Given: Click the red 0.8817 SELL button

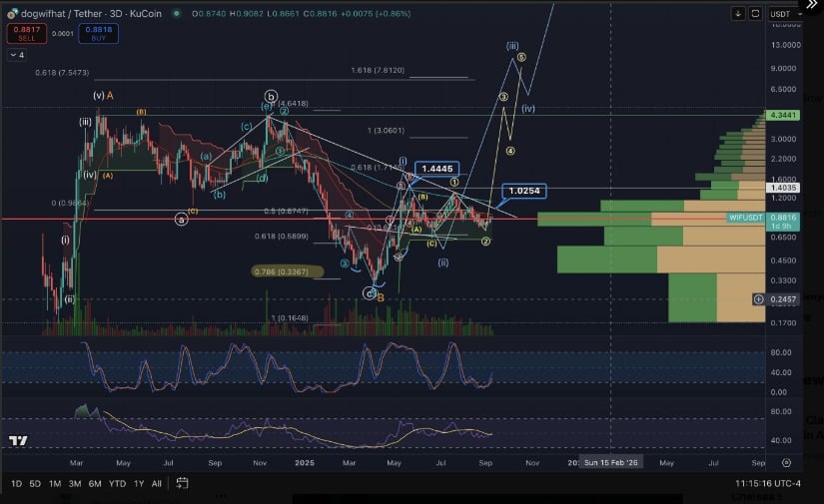Looking at the screenshot, I should pyautogui.click(x=26, y=34).
